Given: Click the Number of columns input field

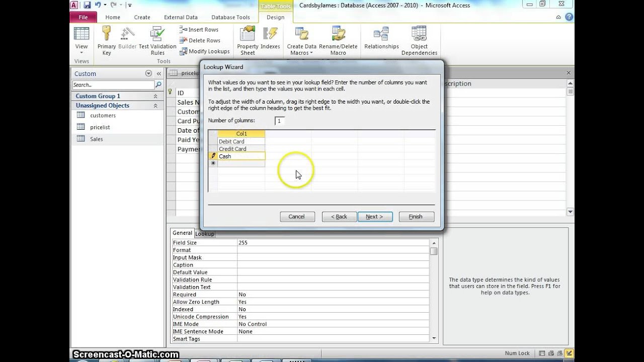Looking at the screenshot, I should [280, 121].
